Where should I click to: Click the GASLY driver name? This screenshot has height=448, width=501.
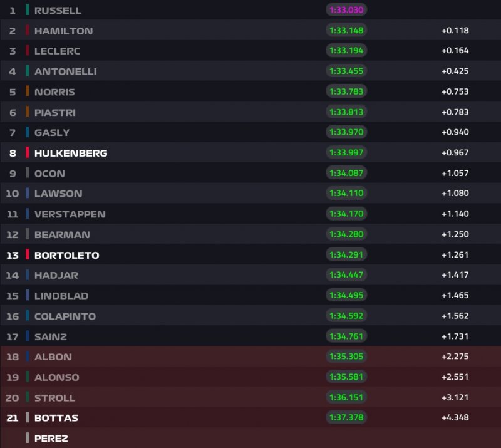[52, 132]
